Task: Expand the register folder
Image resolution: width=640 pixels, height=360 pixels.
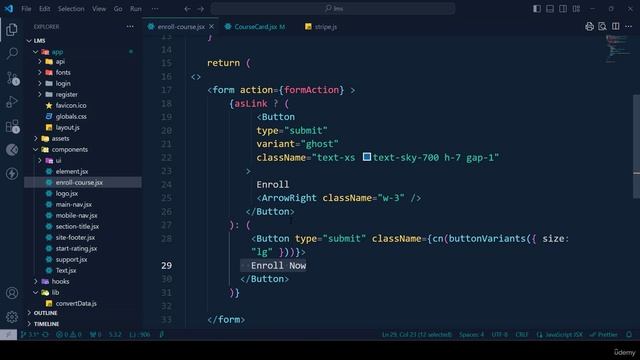Action: pyautogui.click(x=40, y=94)
